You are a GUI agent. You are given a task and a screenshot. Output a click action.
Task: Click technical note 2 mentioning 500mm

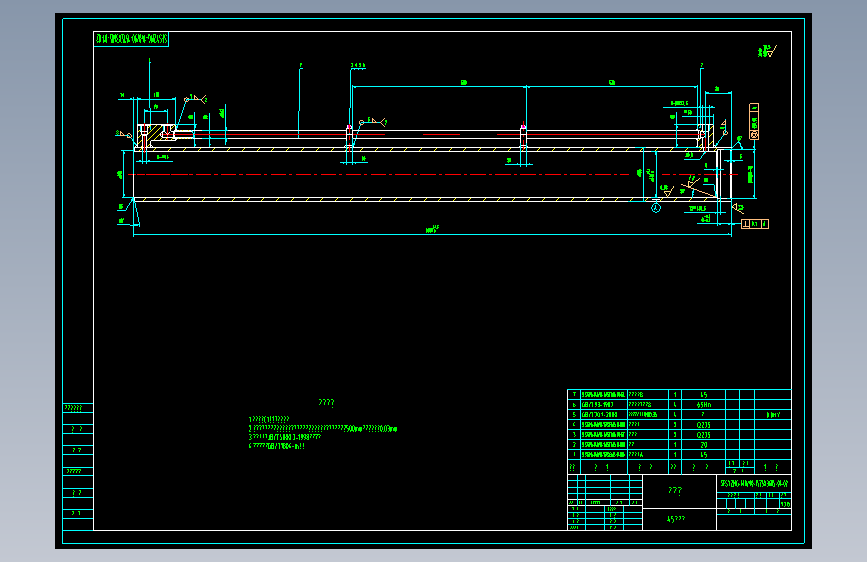tap(323, 428)
